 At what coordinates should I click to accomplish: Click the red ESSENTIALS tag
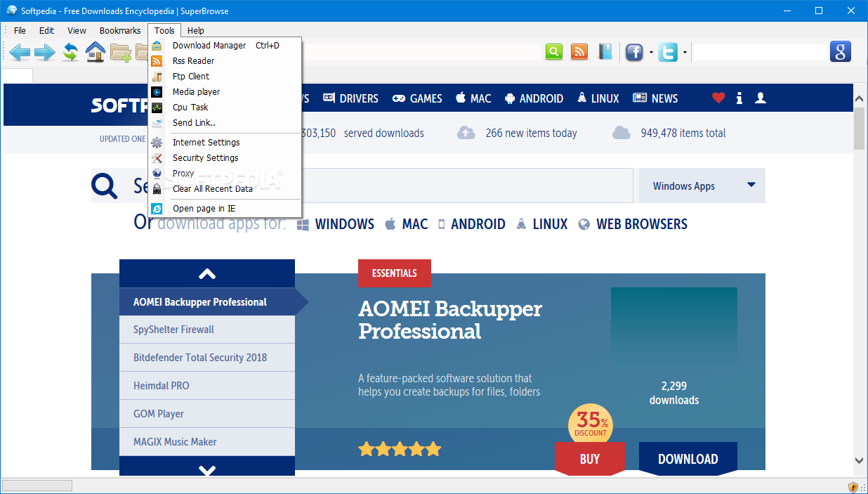click(395, 273)
